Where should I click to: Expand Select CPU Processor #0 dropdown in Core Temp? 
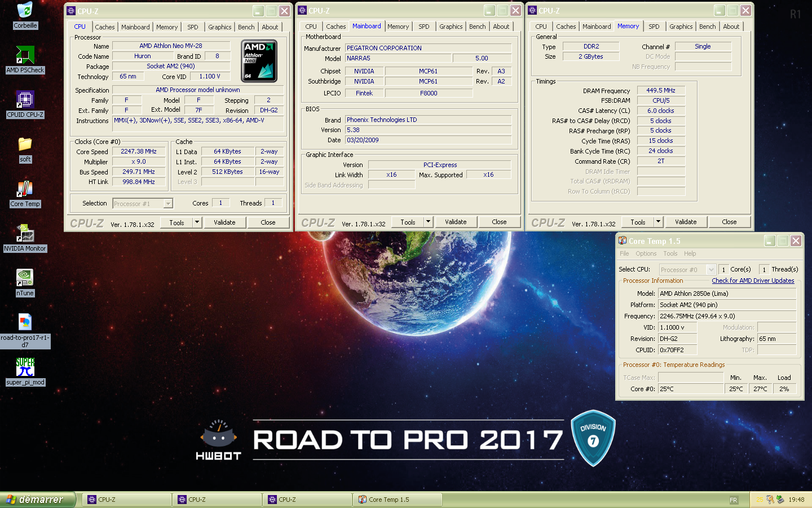coord(711,270)
